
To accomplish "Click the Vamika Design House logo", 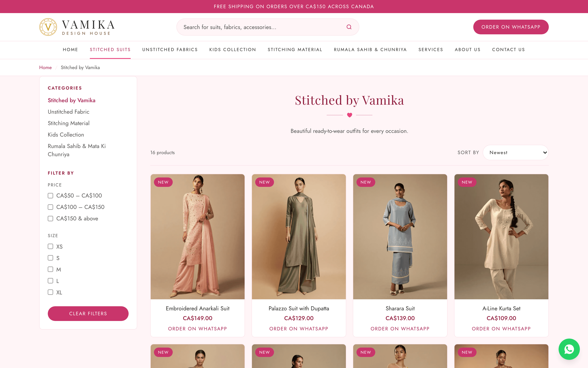I will pos(77,27).
